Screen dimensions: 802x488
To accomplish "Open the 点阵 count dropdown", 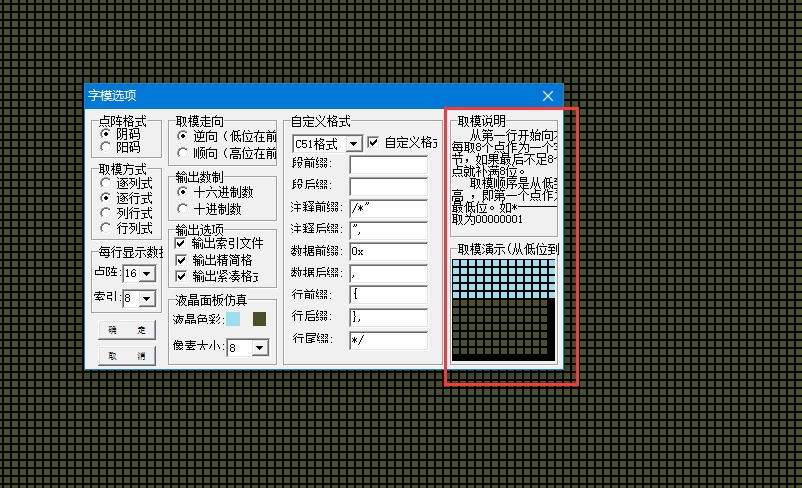I will (147, 274).
